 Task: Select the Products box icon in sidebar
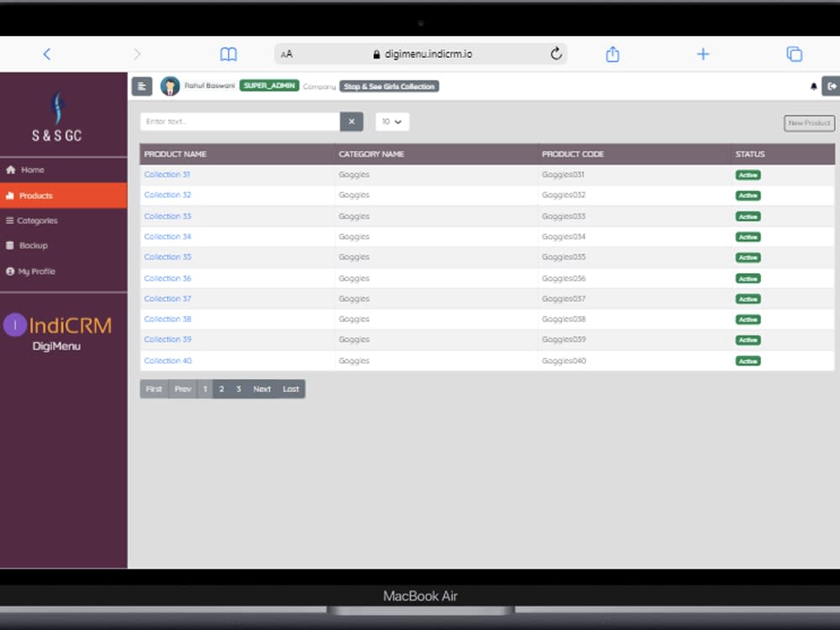(x=11, y=195)
